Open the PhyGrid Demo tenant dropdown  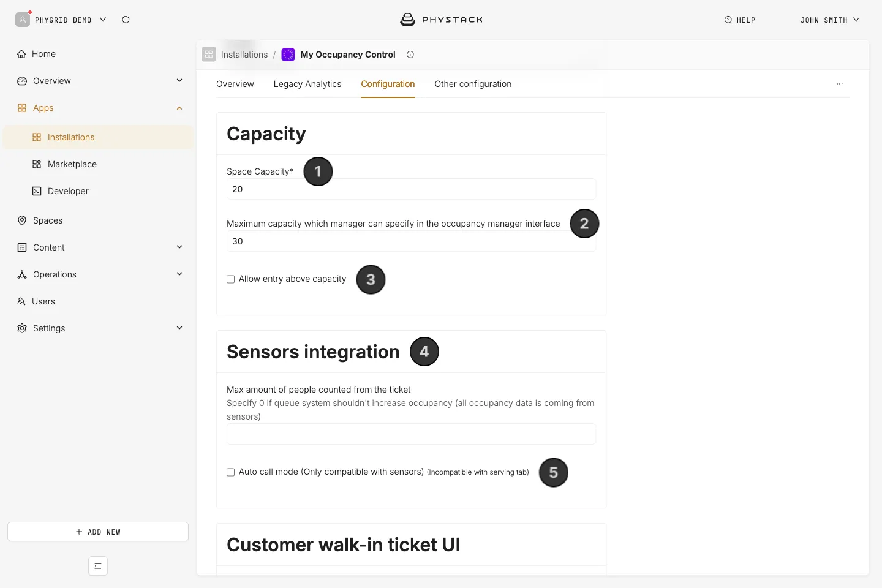point(103,20)
